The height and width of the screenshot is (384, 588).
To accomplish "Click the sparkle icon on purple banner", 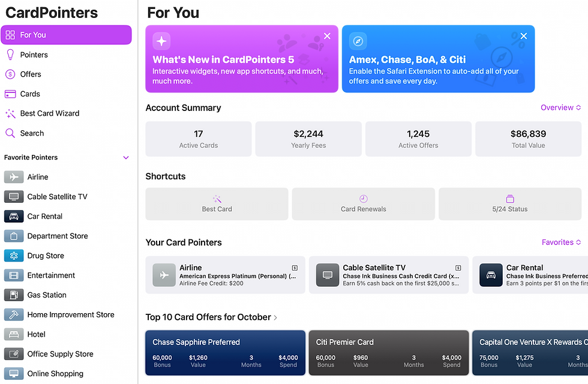I will tap(161, 41).
